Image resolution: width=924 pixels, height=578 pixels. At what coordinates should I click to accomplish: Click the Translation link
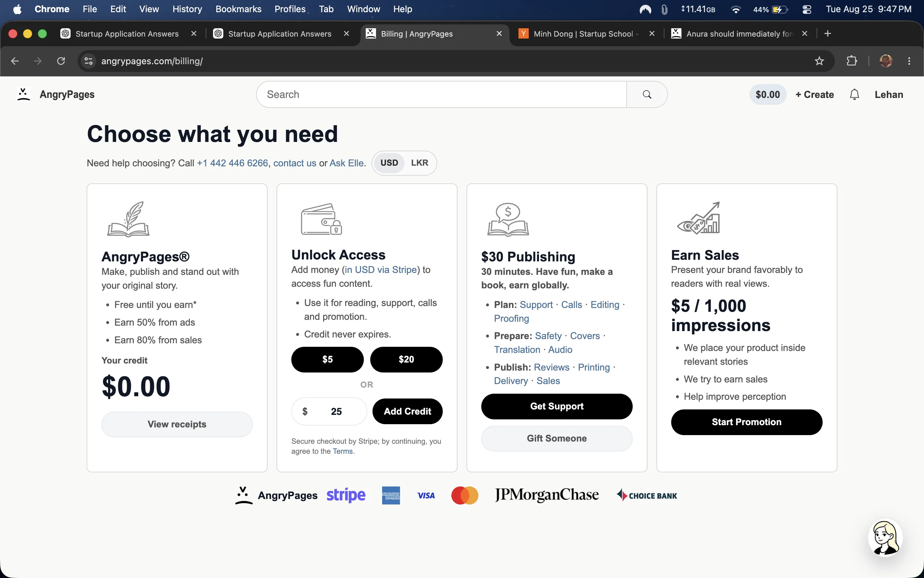(517, 350)
